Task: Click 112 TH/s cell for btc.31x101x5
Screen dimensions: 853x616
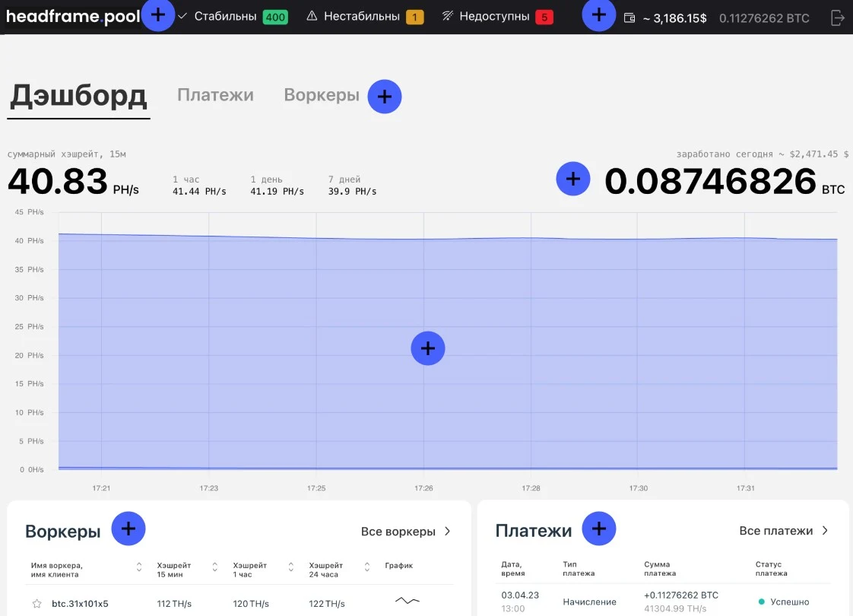Action: click(174, 604)
